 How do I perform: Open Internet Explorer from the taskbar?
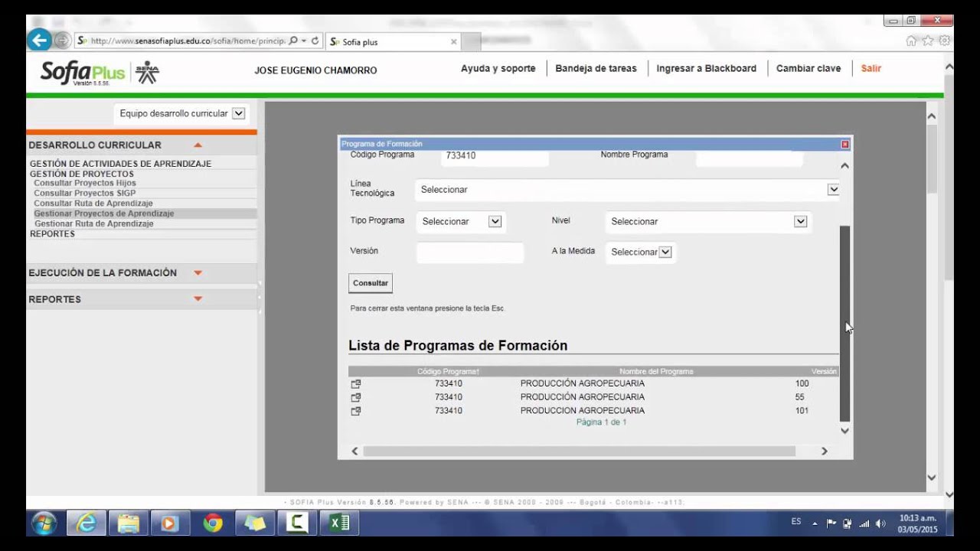(x=87, y=523)
